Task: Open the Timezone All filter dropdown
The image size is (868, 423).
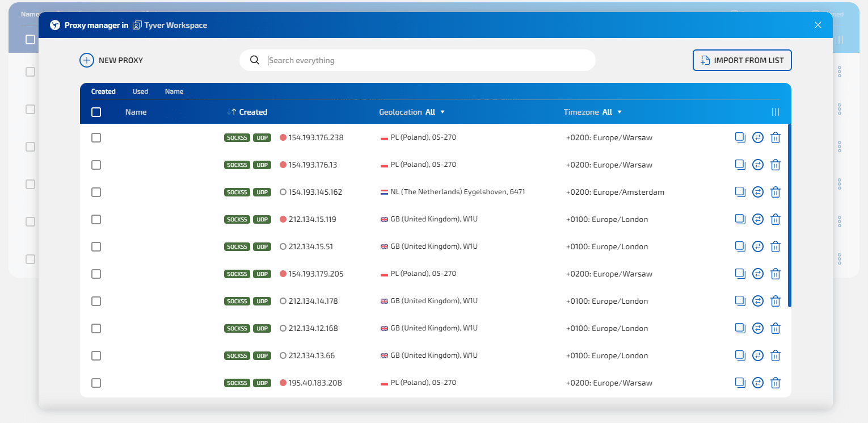Action: tap(593, 112)
